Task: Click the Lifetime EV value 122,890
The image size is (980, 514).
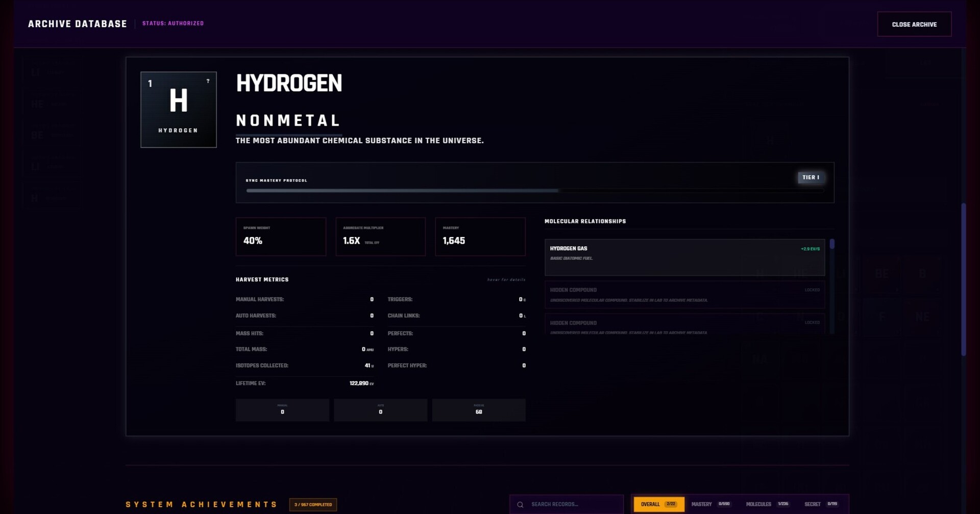Action: pos(359,383)
